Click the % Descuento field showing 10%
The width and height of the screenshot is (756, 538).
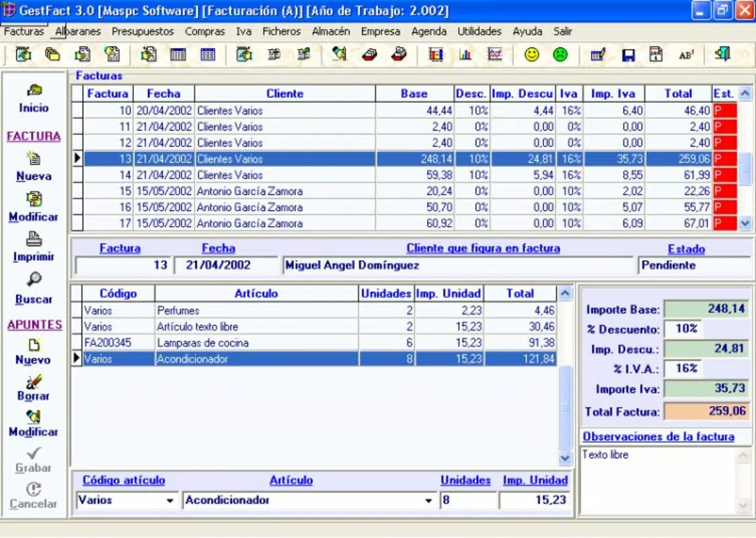pyautogui.click(x=683, y=330)
